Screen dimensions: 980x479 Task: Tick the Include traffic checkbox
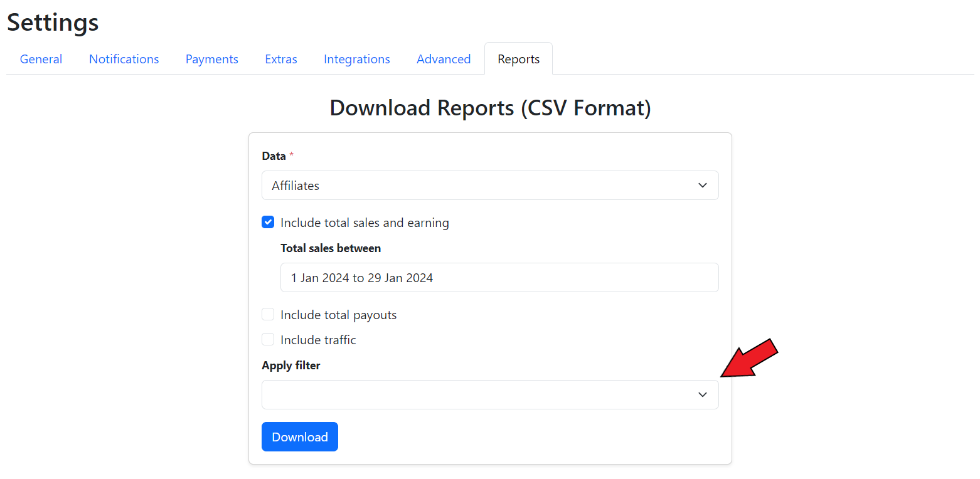(x=268, y=339)
